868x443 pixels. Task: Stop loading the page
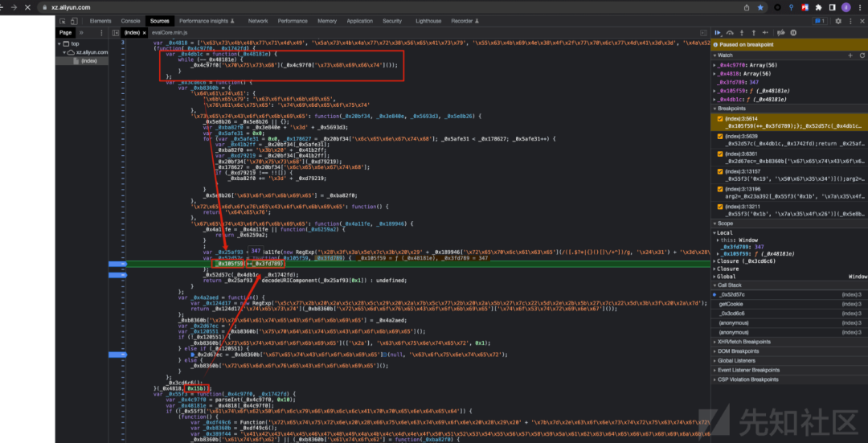click(27, 7)
